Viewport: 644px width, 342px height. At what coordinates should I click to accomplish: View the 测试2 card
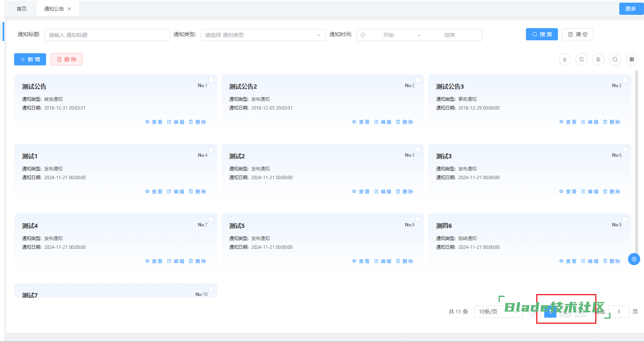(x=361, y=192)
